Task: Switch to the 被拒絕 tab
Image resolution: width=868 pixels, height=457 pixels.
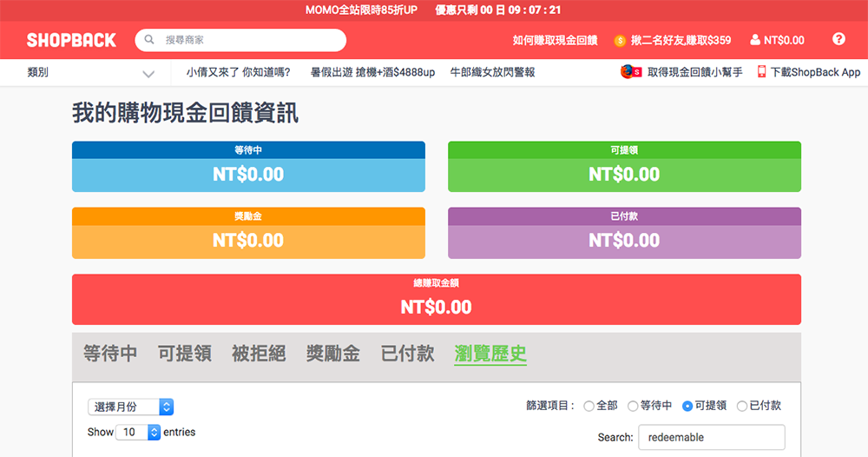Action: pyautogui.click(x=259, y=354)
